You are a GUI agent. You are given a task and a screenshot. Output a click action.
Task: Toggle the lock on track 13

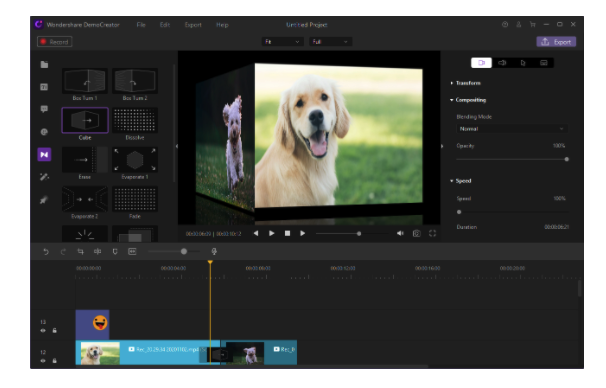[x=54, y=330]
